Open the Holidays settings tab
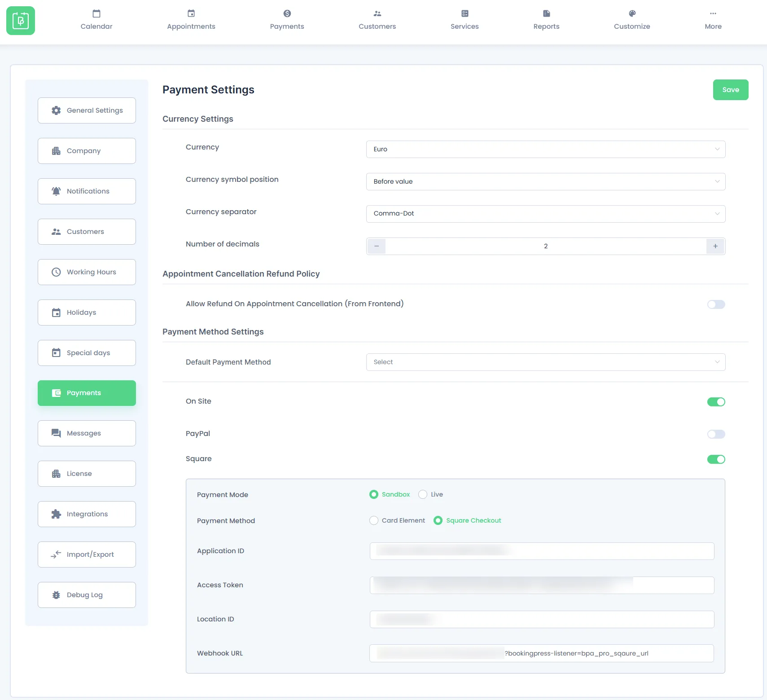Image resolution: width=767 pixels, height=700 pixels. 87,313
